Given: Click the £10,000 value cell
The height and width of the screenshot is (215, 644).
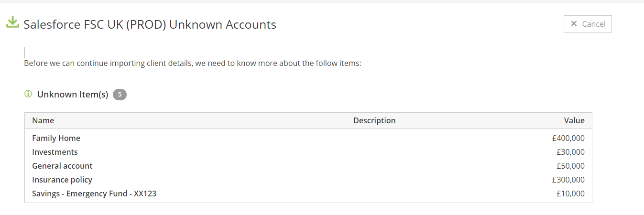Looking at the screenshot, I should [570, 193].
